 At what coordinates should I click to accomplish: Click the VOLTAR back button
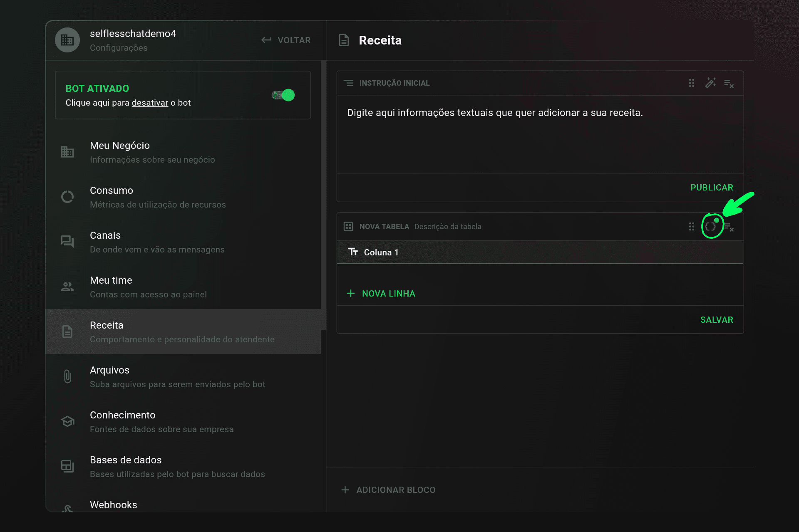tap(286, 40)
